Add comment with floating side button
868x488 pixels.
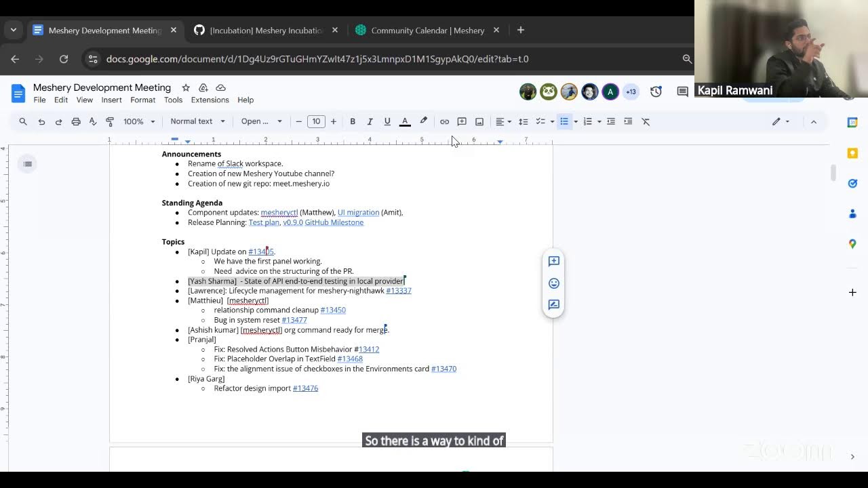pyautogui.click(x=553, y=262)
